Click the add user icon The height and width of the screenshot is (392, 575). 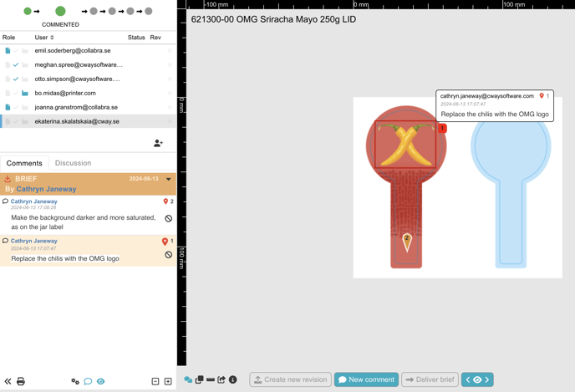tap(158, 144)
